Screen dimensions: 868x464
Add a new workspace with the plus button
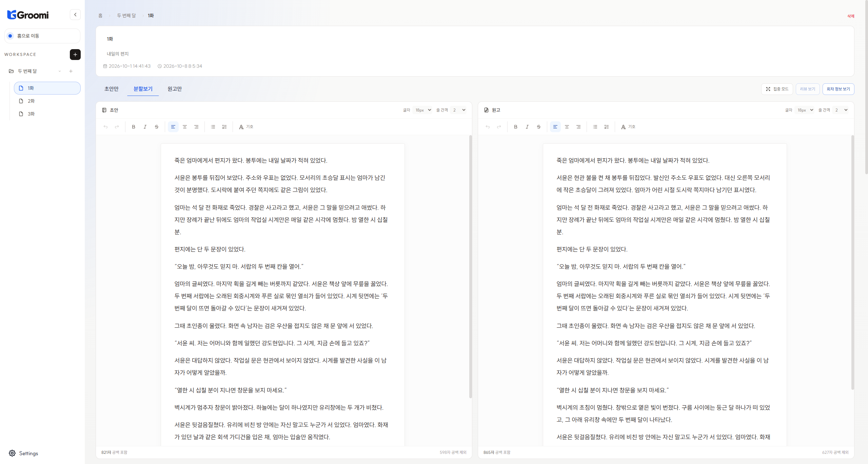tap(75, 55)
